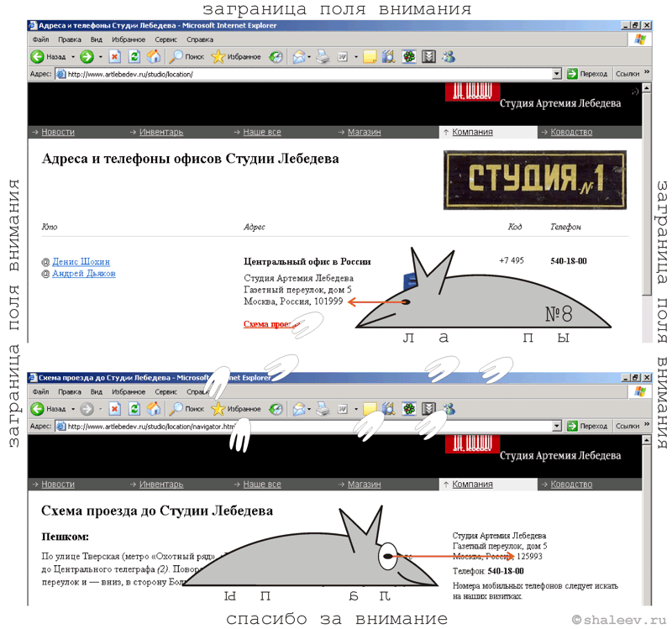Click the Research books icon in top window
This screenshot has width=672, height=629.
(388, 56)
